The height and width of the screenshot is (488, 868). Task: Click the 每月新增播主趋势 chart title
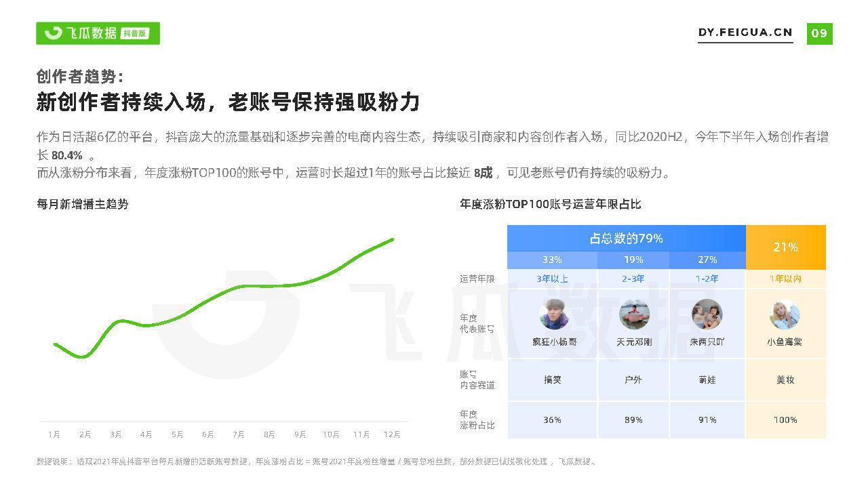[x=83, y=204]
